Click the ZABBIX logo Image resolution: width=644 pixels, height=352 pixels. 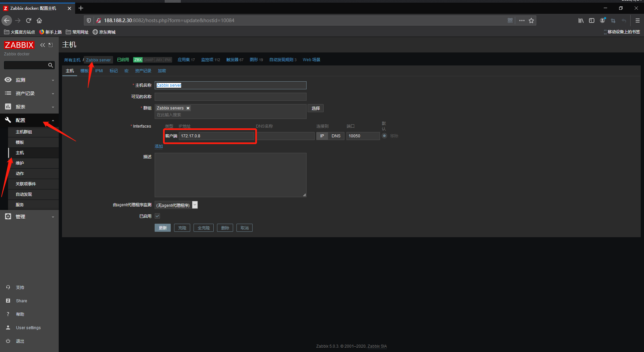coord(19,45)
